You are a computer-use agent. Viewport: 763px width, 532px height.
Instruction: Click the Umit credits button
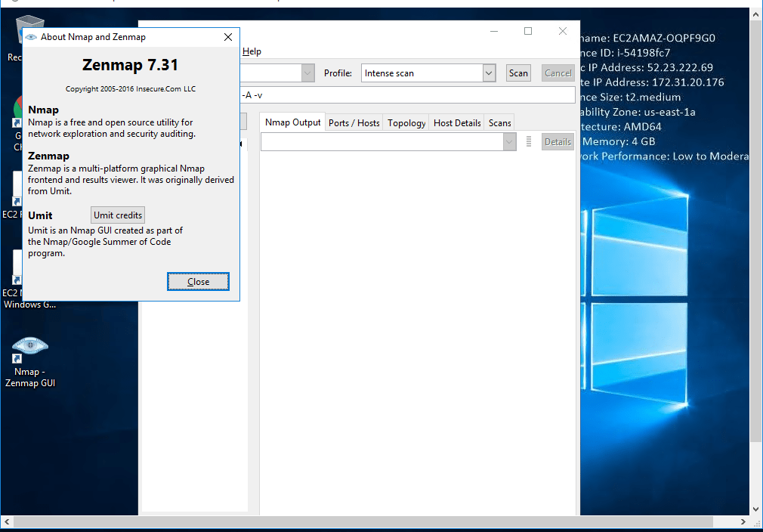pyautogui.click(x=117, y=215)
